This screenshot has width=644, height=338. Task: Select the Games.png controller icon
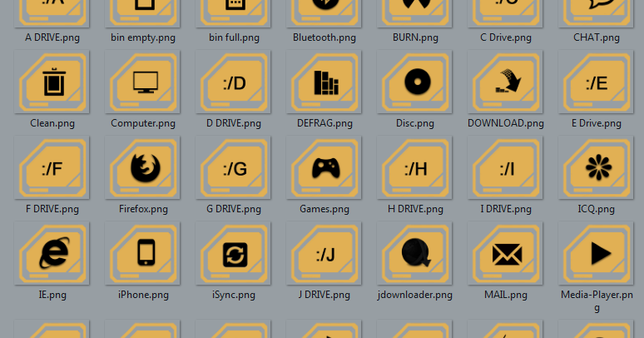(x=324, y=168)
